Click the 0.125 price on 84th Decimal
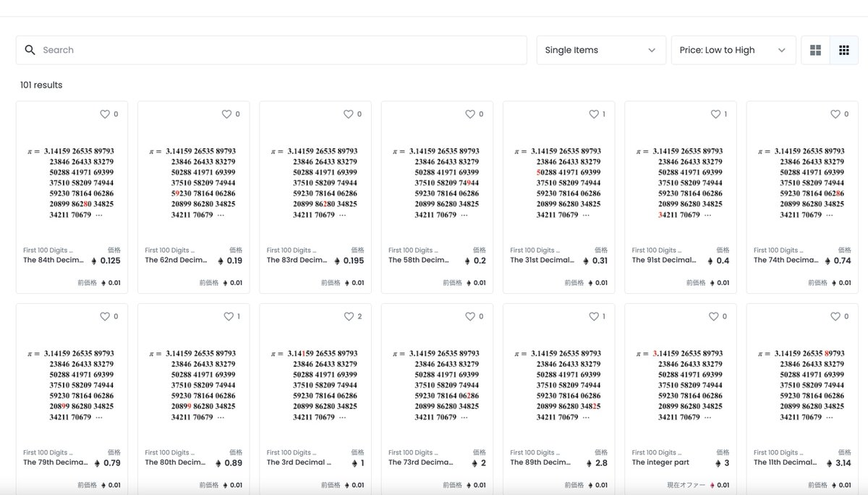The height and width of the screenshot is (495, 868). 111,261
